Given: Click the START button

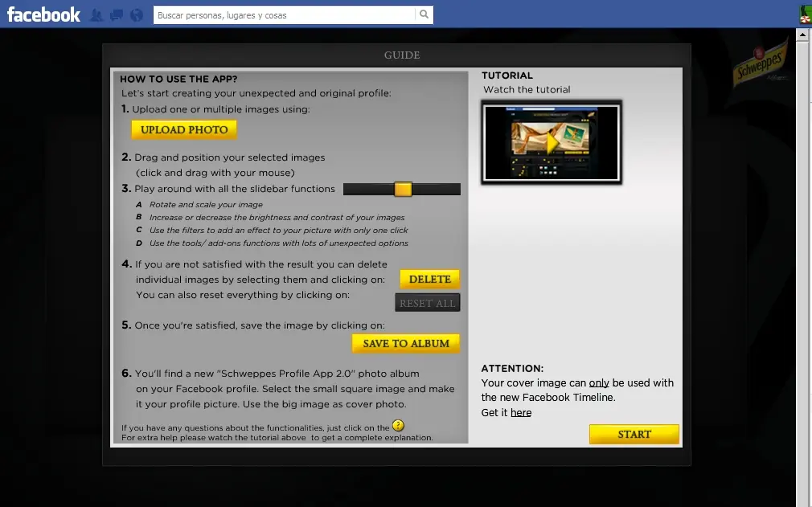Looking at the screenshot, I should tap(634, 434).
